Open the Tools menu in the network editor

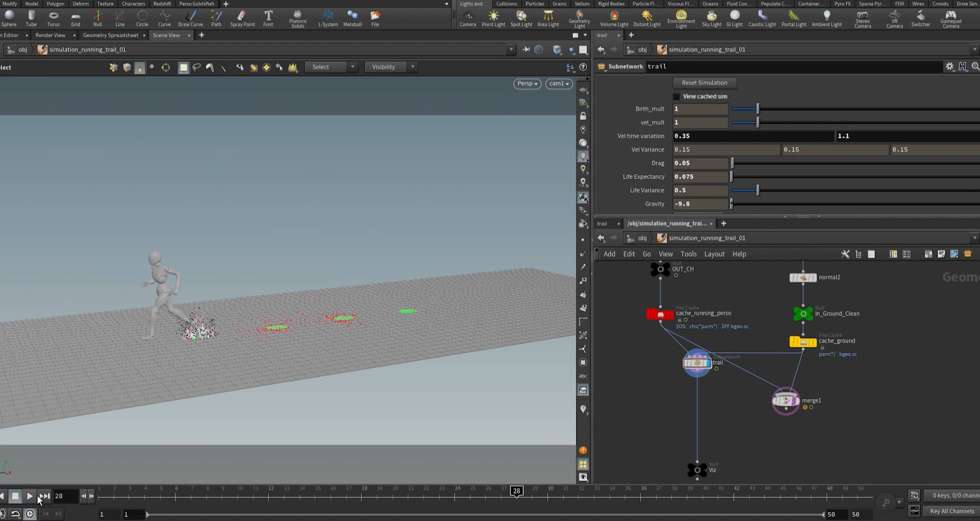(x=689, y=254)
